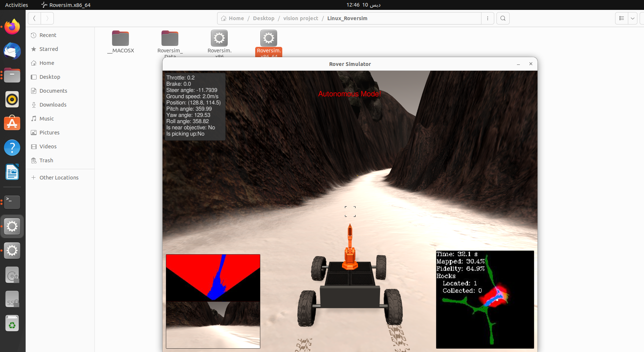
Task: Select the Is near objective: No readout
Action: coord(191,127)
